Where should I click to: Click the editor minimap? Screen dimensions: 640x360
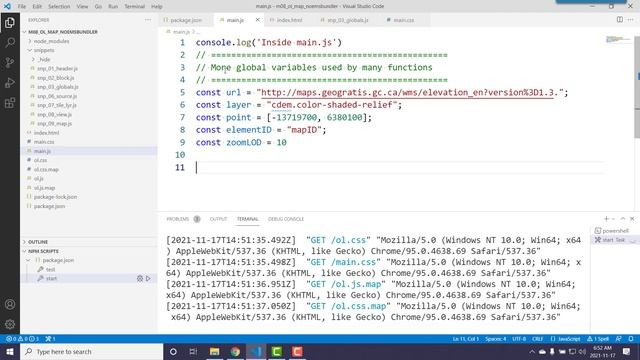click(618, 39)
